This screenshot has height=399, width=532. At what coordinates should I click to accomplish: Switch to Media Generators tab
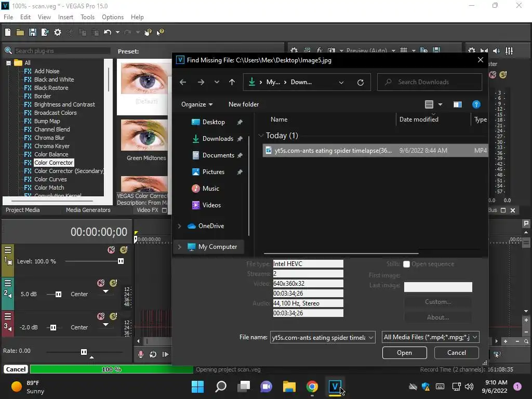[x=88, y=210]
